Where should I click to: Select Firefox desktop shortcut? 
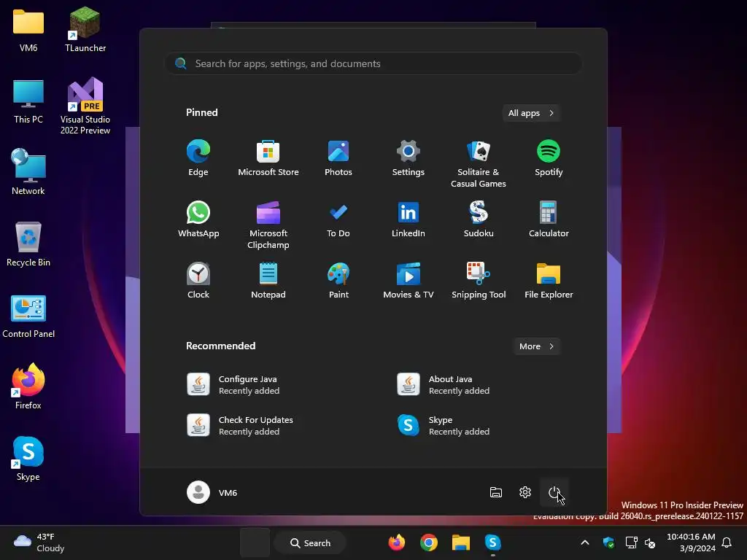point(28,386)
